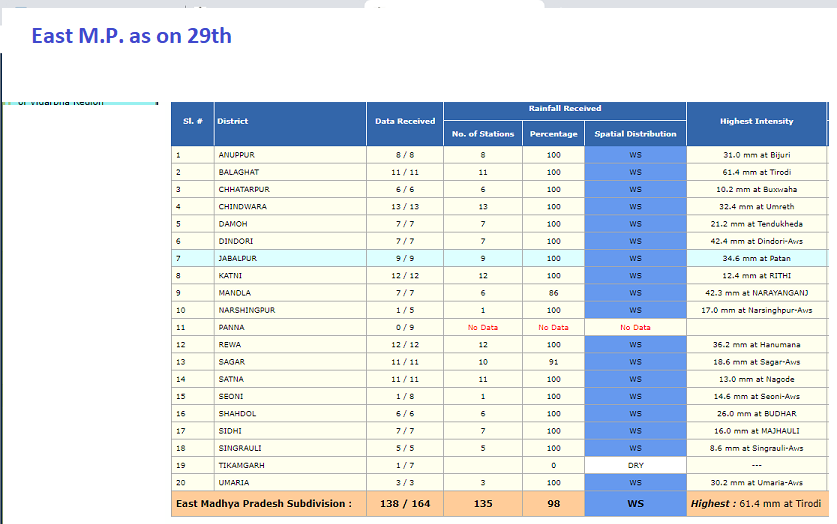Screen dimensions: 837x524
Task: Click '13.0 mm at Nagode' cell
Action: click(756, 379)
